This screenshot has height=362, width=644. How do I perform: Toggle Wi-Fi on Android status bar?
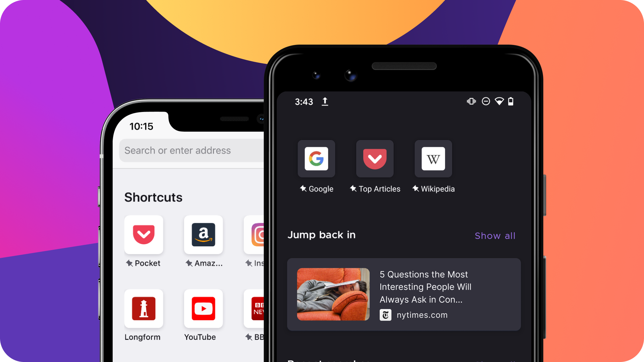point(498,101)
